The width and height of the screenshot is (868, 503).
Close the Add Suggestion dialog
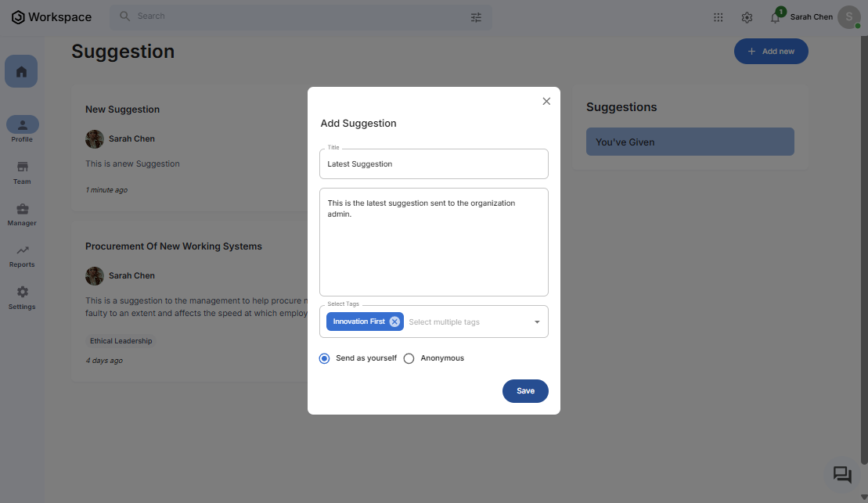click(x=546, y=101)
